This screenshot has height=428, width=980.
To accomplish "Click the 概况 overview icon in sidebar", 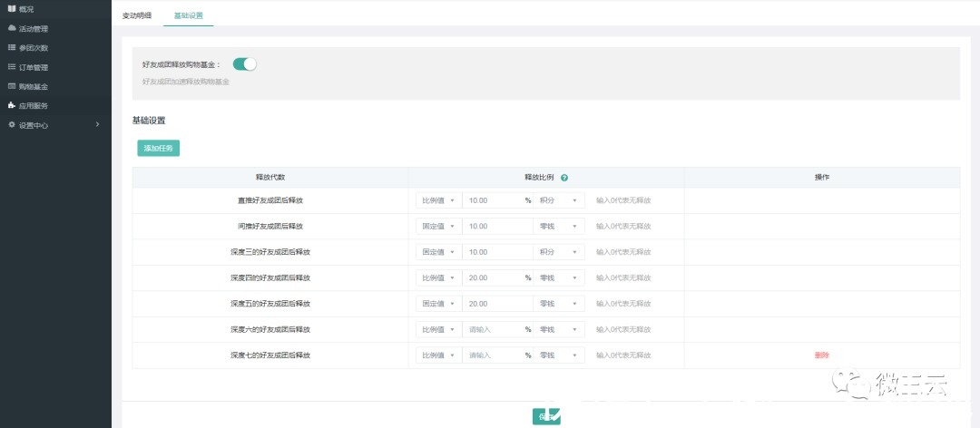I will point(11,9).
